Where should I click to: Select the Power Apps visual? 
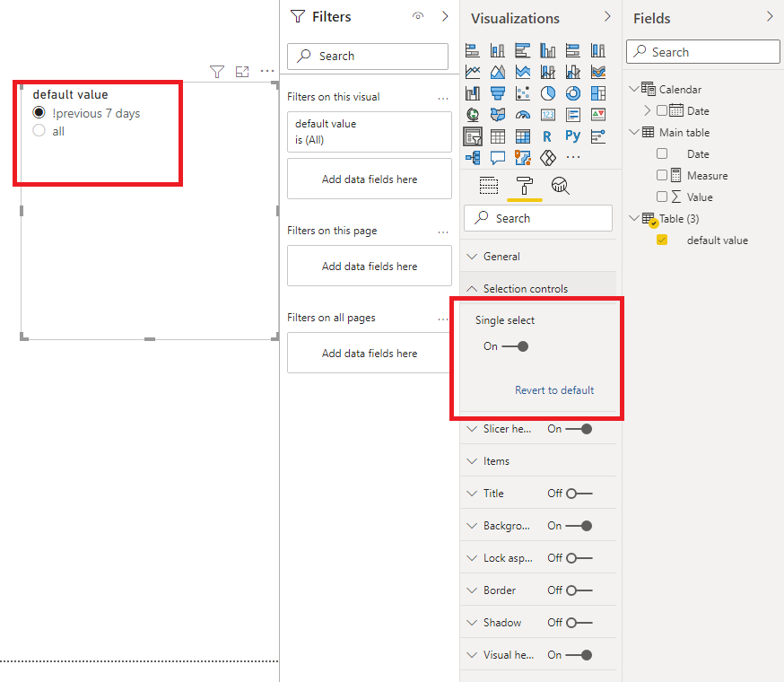tap(548, 158)
